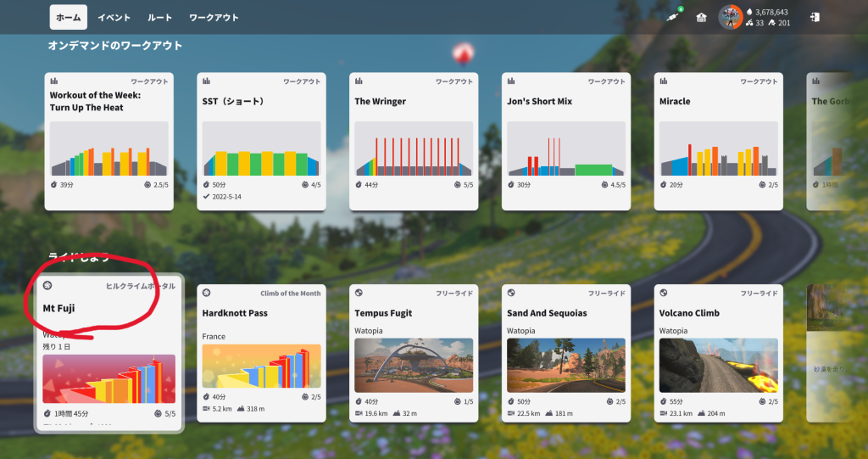
Task: Open the Tempus Fugit route title
Action: (383, 313)
